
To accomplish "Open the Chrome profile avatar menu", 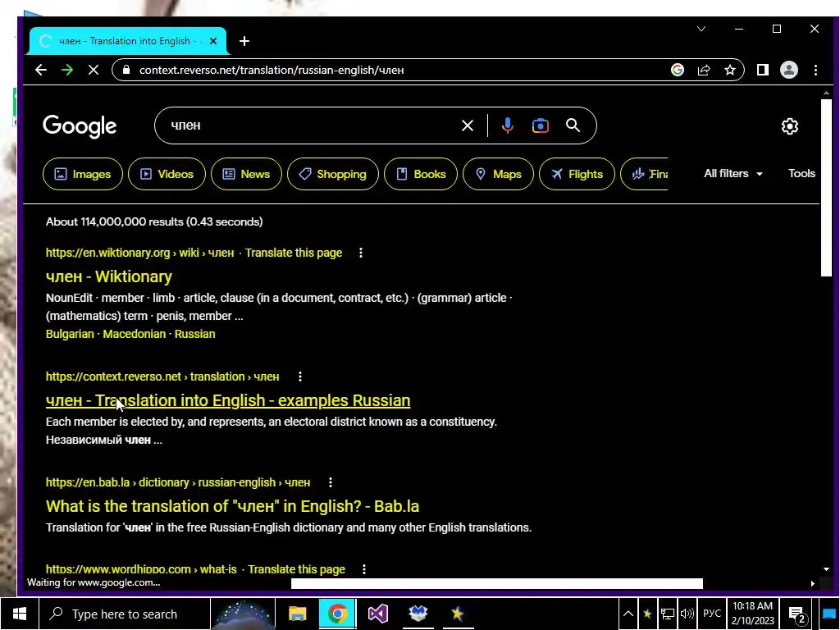I will tap(789, 70).
